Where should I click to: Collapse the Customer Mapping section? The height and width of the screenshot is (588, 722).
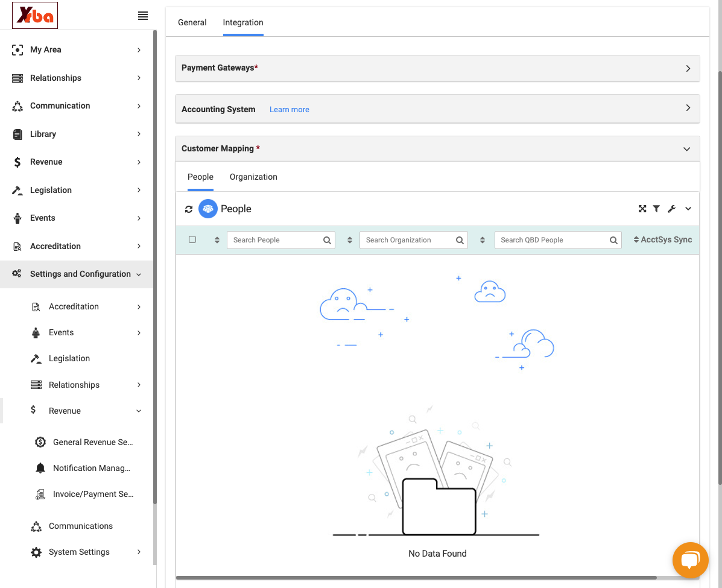686,149
